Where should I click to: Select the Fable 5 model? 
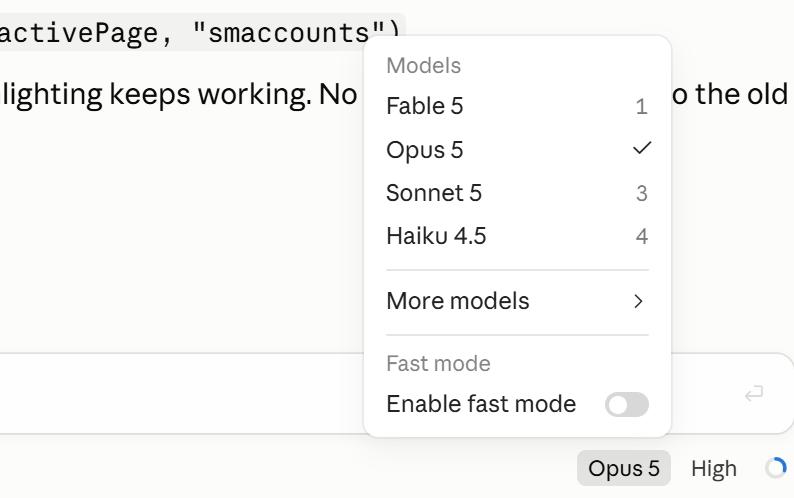pyautogui.click(x=517, y=106)
